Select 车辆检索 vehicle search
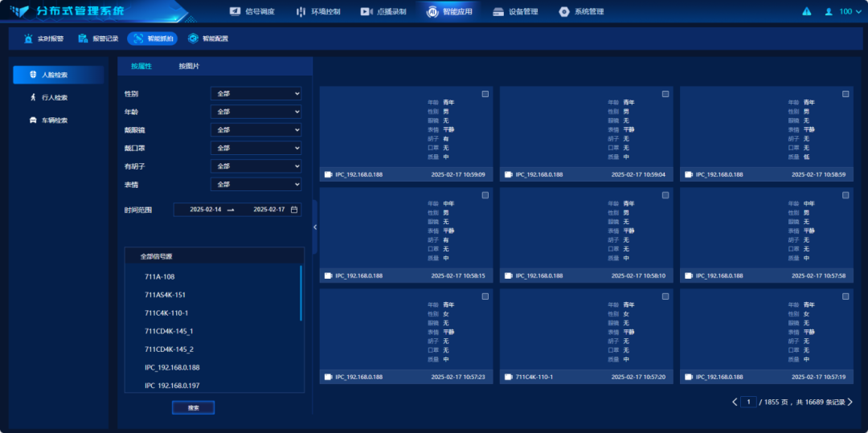 pos(55,121)
